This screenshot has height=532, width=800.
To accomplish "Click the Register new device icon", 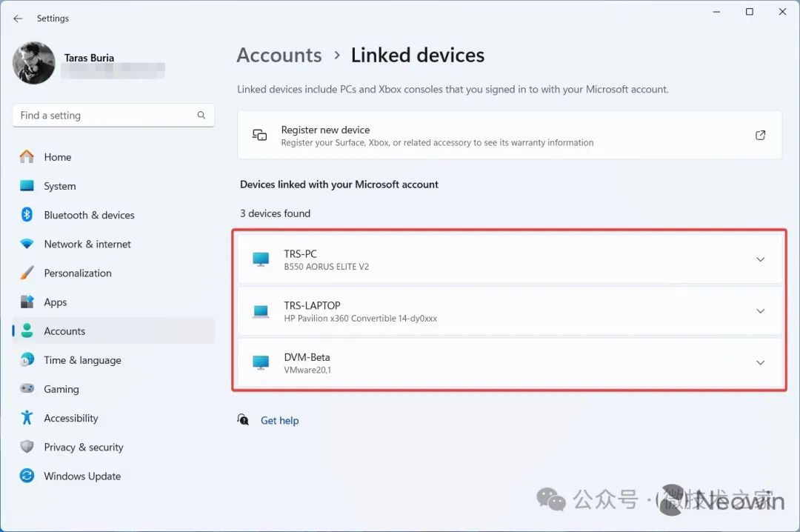I will [x=260, y=136].
